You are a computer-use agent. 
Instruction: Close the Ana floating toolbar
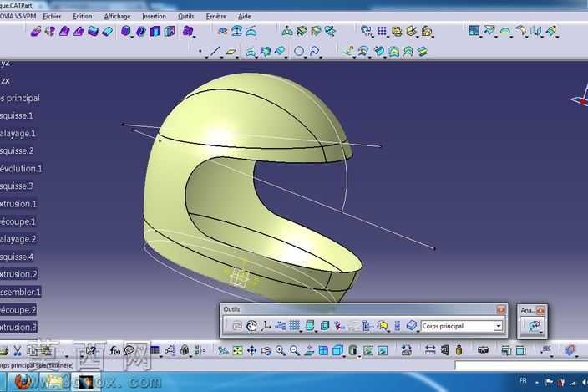pyautogui.click(x=540, y=310)
